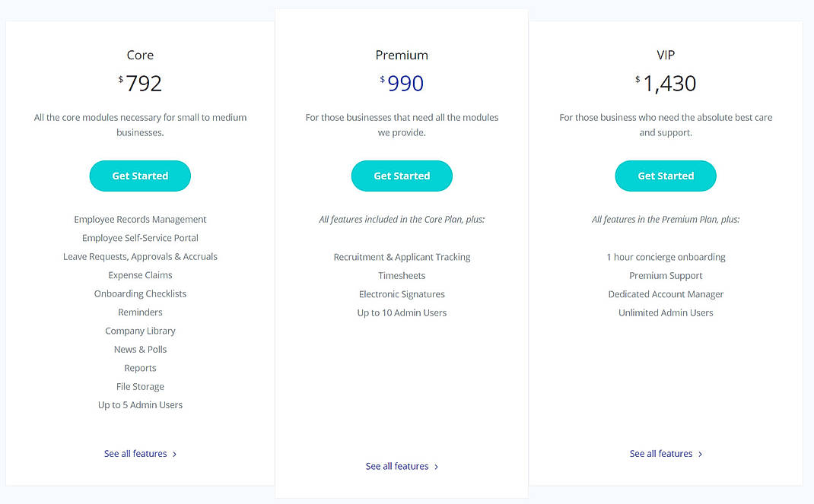
Task: Click Recruitment & Applicant Tracking feature
Action: (402, 257)
